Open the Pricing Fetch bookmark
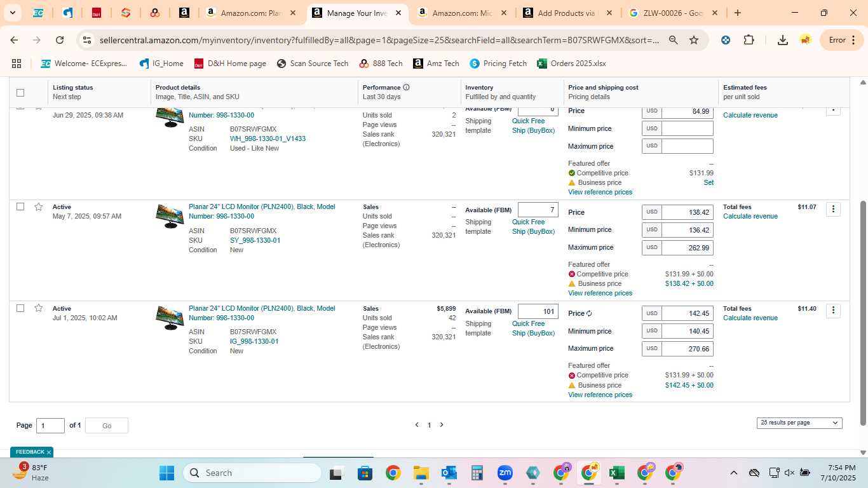This screenshot has width=868, height=488. pos(498,64)
